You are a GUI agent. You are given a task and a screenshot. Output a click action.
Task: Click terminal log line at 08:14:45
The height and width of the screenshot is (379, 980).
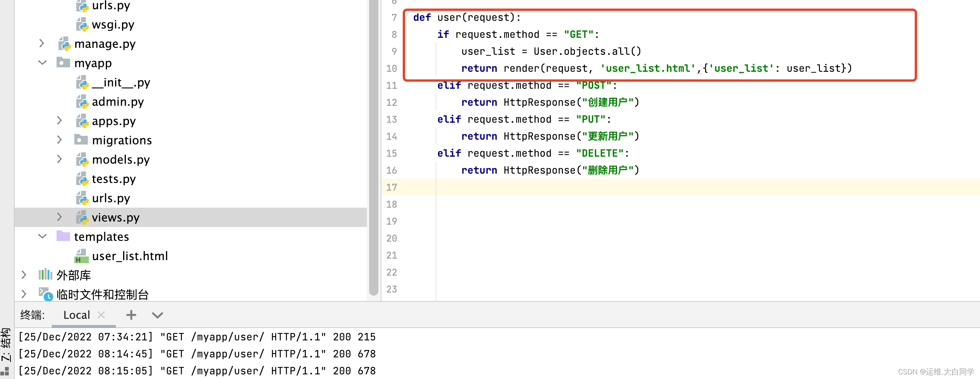[x=197, y=354]
